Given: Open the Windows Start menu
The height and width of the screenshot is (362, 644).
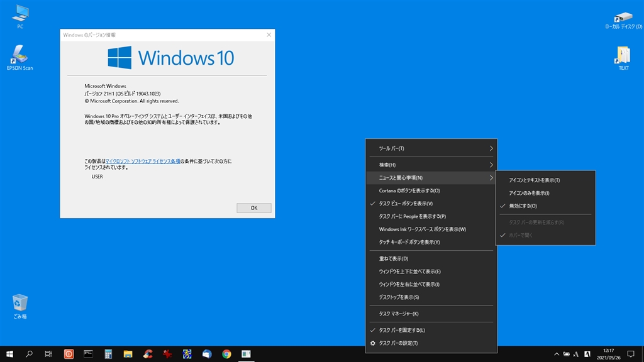Looking at the screenshot, I should tap(9, 354).
